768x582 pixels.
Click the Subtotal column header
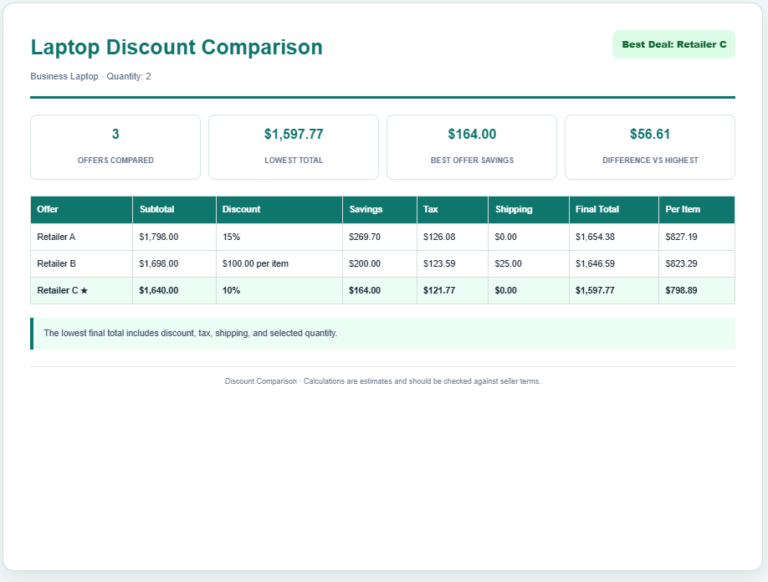click(174, 210)
